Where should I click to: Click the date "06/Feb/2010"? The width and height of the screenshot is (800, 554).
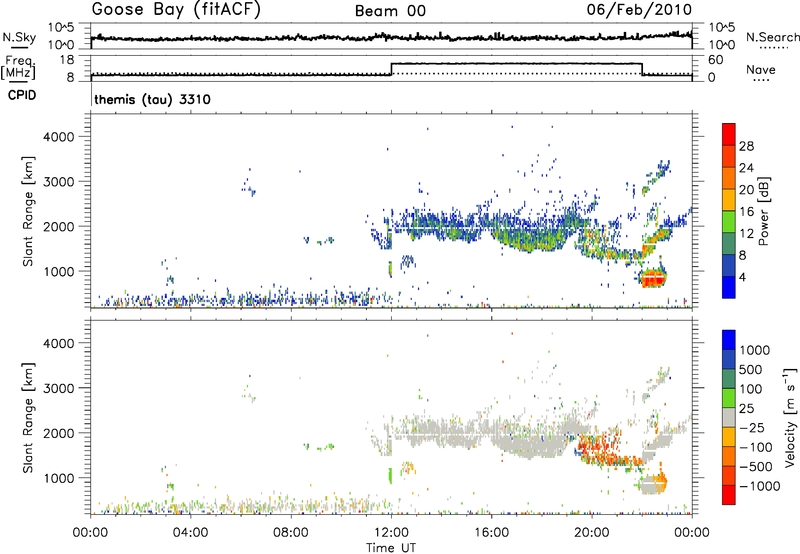[x=639, y=10]
